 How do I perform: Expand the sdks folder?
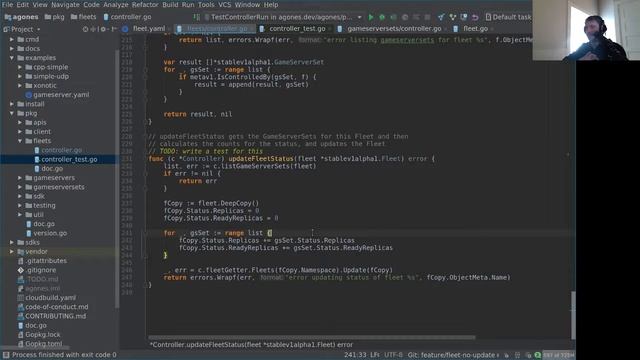(x=12, y=242)
